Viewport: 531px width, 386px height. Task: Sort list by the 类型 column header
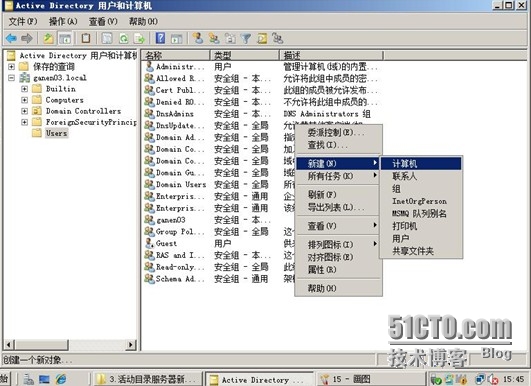click(245, 55)
